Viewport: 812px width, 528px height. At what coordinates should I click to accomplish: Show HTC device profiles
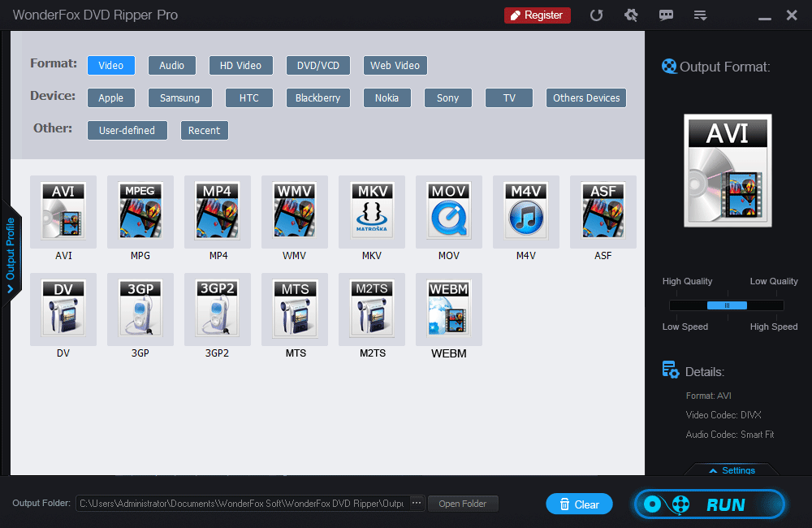(249, 98)
